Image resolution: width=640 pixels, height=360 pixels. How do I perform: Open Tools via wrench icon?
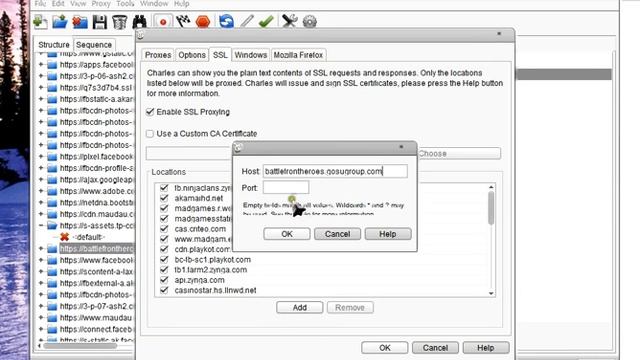point(289,21)
